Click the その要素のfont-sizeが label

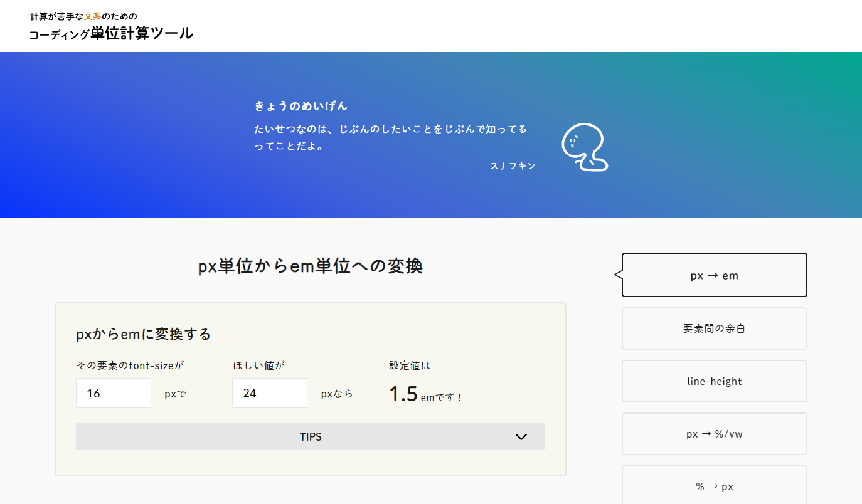tap(130, 365)
